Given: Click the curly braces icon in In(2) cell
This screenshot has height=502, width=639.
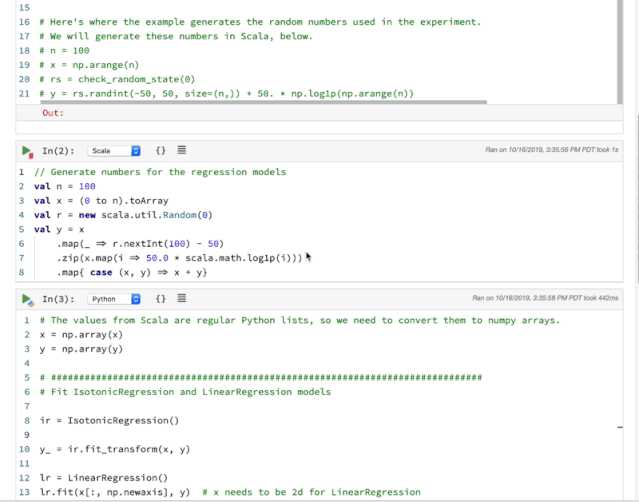Looking at the screenshot, I should tap(161, 151).
